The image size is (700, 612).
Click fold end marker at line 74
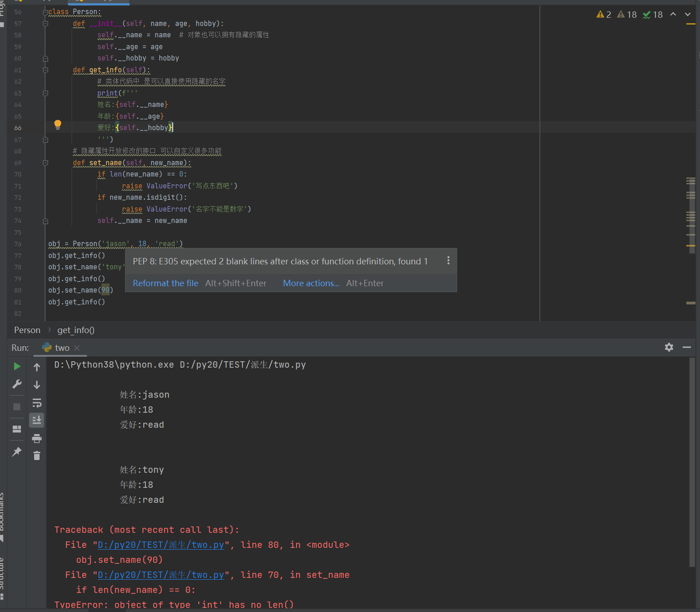coord(45,221)
